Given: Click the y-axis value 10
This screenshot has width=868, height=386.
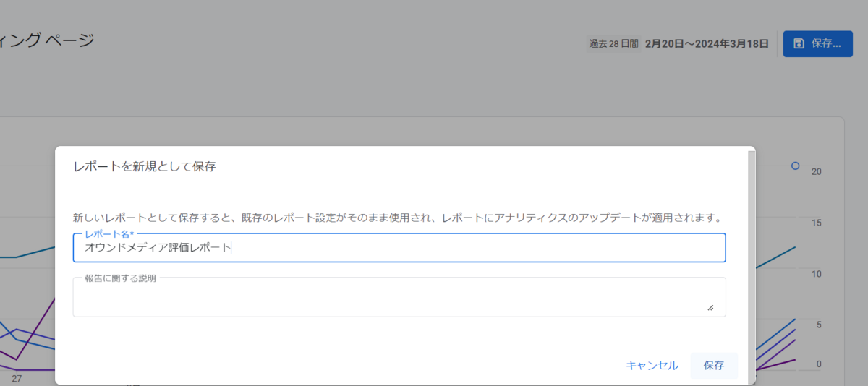Looking at the screenshot, I should tap(817, 274).
